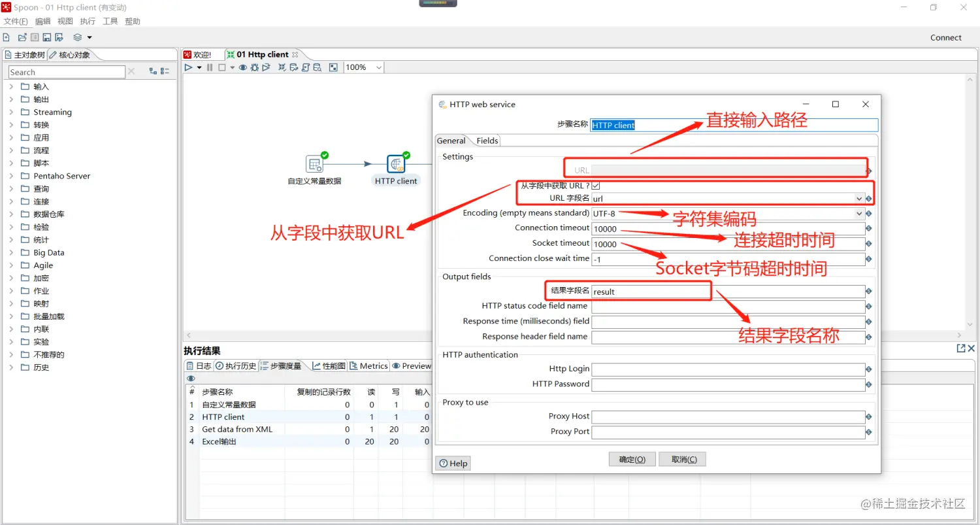Viewport: 980px width, 525px height.
Task: Click the Connect button at top right
Action: pos(946,38)
